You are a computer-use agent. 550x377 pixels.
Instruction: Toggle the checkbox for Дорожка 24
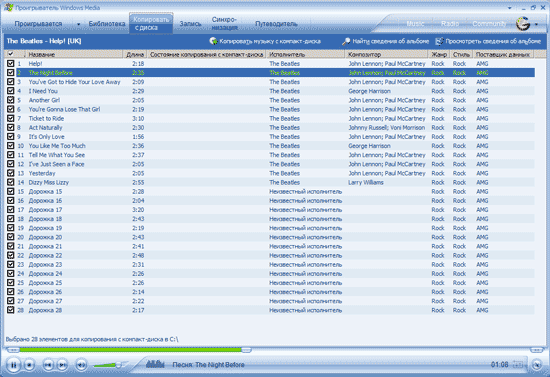click(11, 274)
